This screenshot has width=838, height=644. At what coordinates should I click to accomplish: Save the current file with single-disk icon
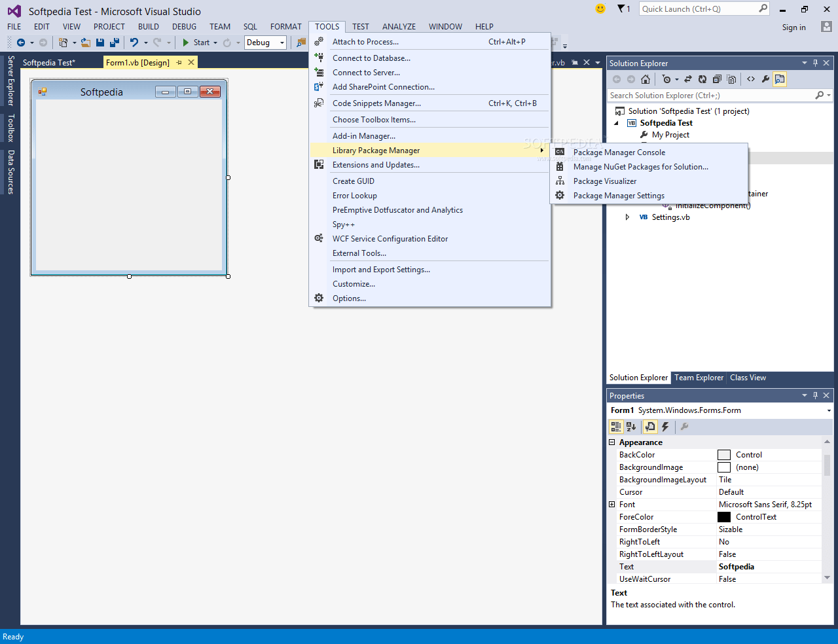point(100,43)
